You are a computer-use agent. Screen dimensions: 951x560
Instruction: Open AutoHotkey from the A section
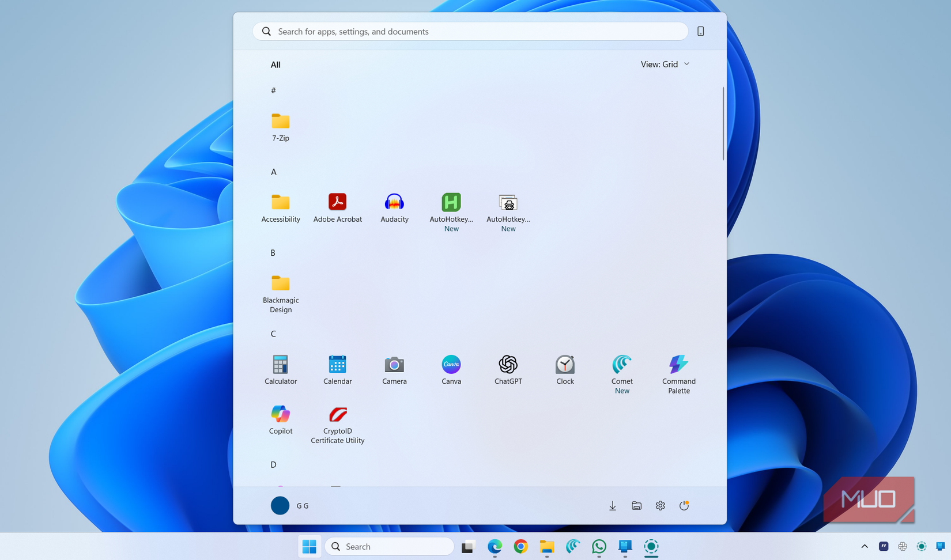point(451,207)
